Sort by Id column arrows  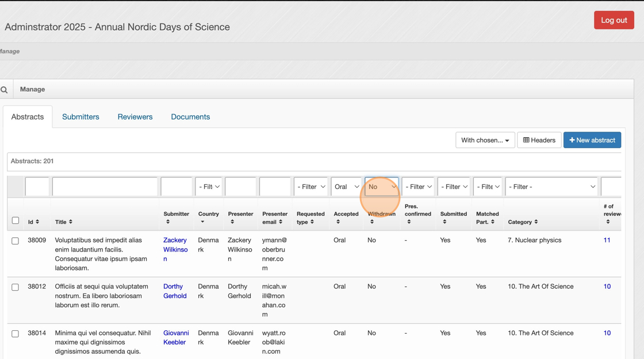pyautogui.click(x=37, y=222)
